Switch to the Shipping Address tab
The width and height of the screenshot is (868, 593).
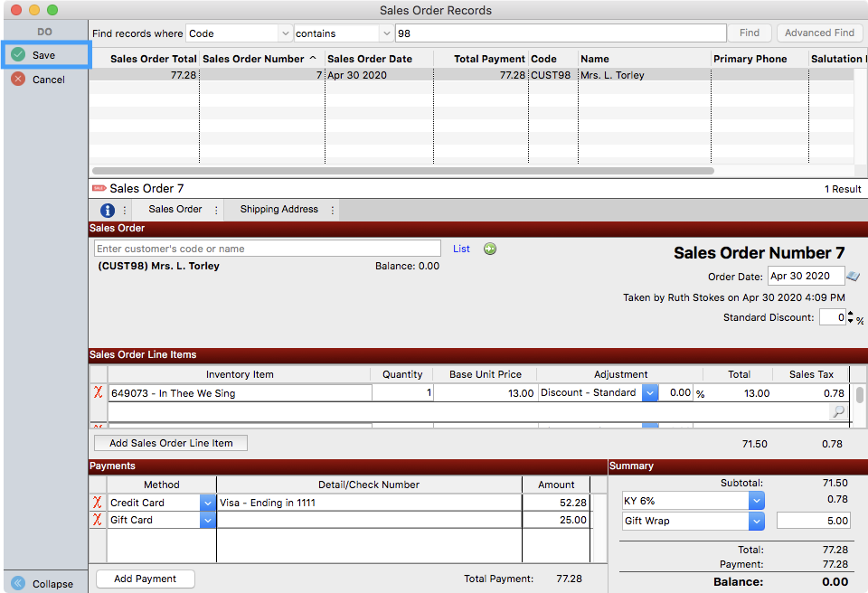point(278,210)
